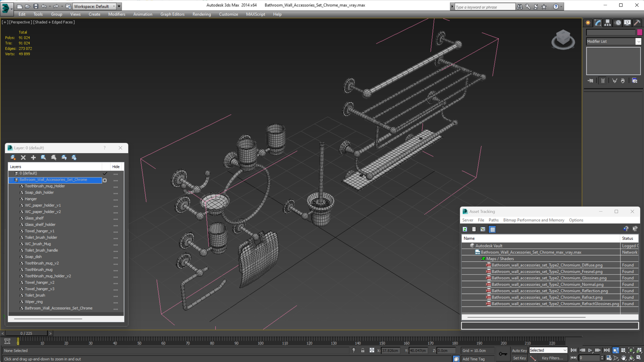
Task: Open the quick access toolbar customize arrow
Action: pos(119,6)
